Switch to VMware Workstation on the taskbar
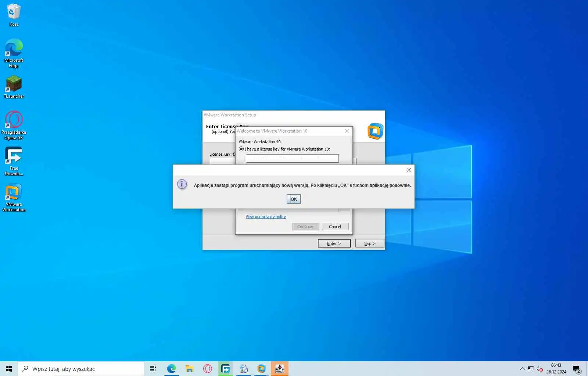 [x=261, y=369]
